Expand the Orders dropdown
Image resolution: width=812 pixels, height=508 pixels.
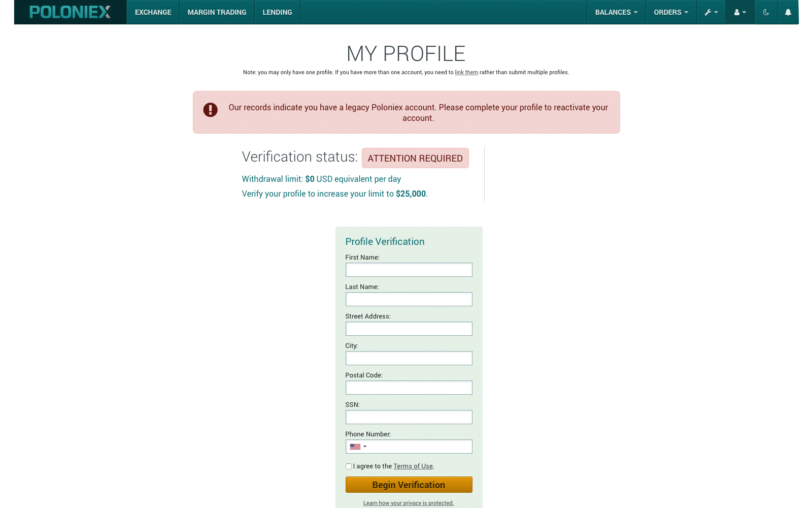point(671,12)
